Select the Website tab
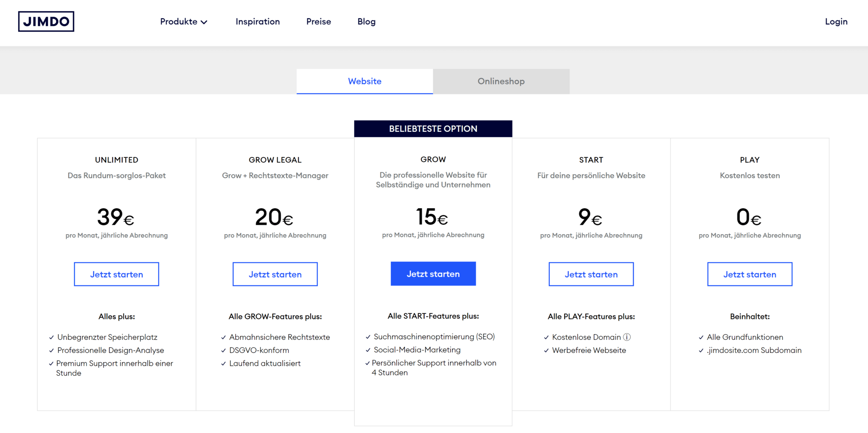Viewport: 868px width, 433px height. 364,81
